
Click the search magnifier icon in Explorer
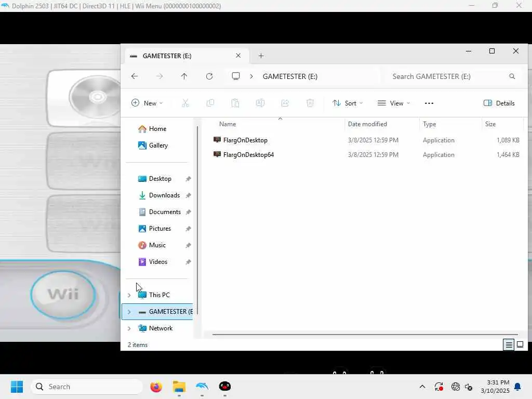pos(512,76)
